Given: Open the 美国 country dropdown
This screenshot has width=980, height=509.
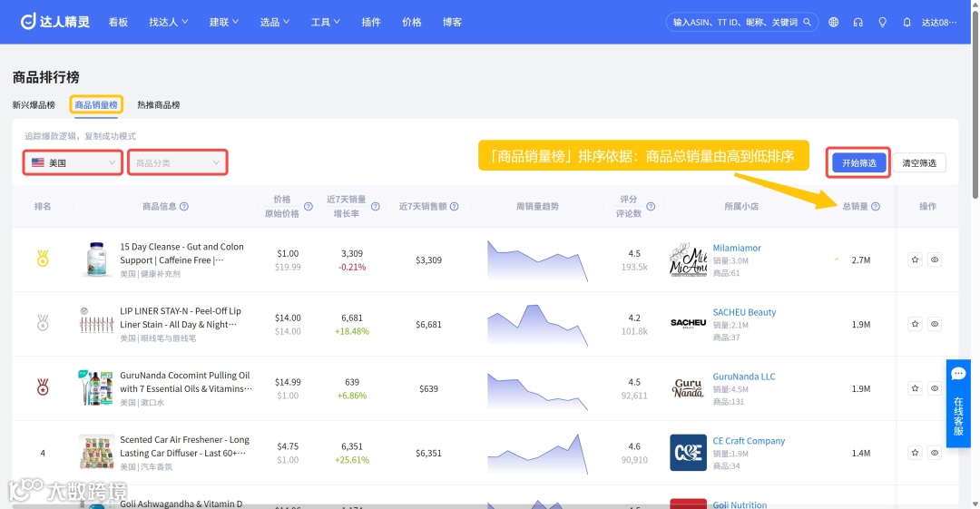Looking at the screenshot, I should click(x=73, y=162).
